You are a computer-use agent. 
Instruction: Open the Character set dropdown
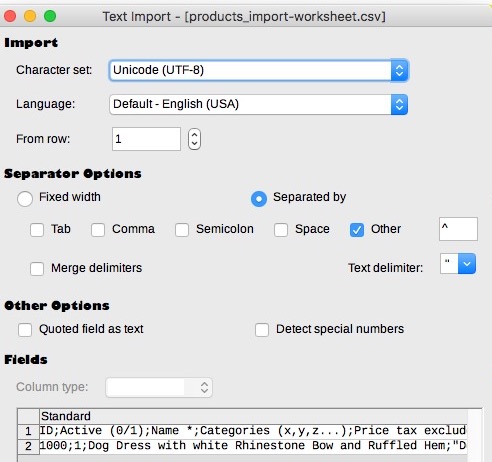click(x=258, y=70)
